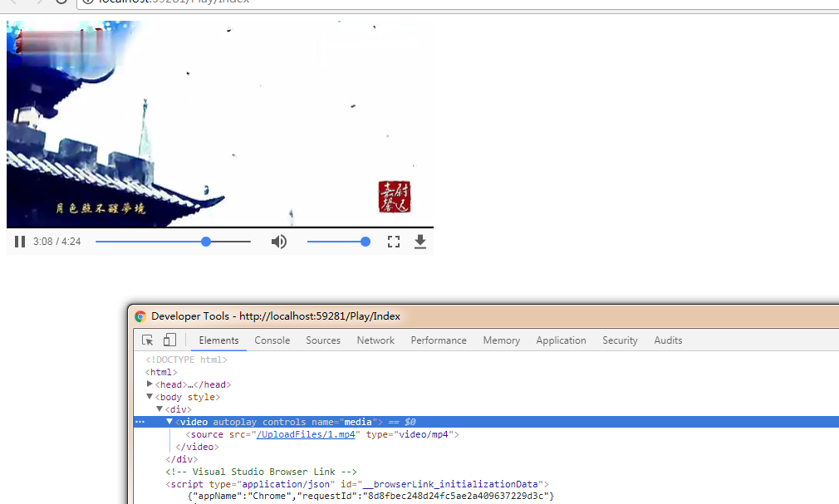
Task: Select the closing </div> tag row
Action: tap(181, 459)
